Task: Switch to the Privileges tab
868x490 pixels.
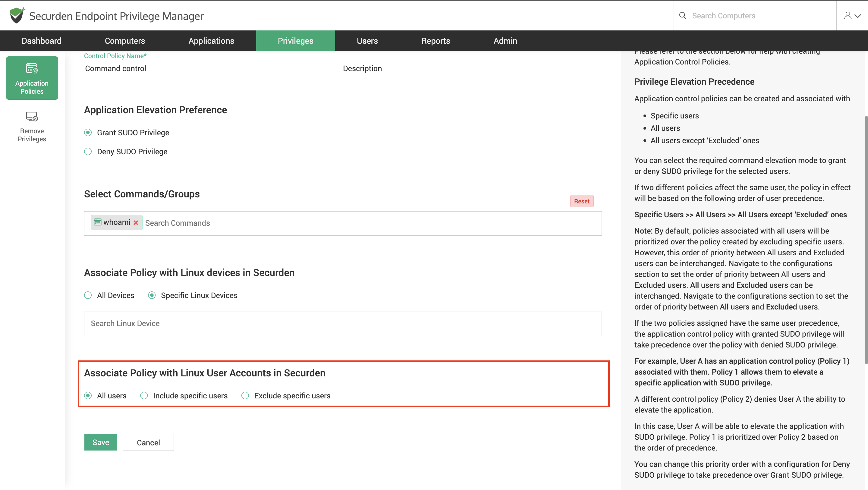Action: pyautogui.click(x=295, y=41)
